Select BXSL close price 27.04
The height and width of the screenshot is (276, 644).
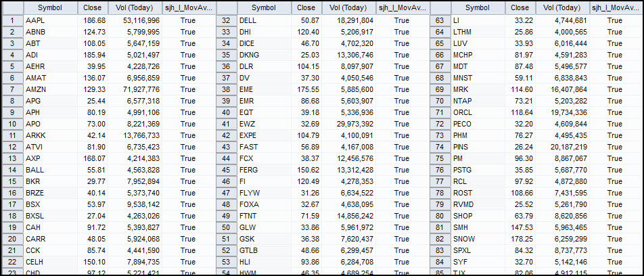click(93, 216)
